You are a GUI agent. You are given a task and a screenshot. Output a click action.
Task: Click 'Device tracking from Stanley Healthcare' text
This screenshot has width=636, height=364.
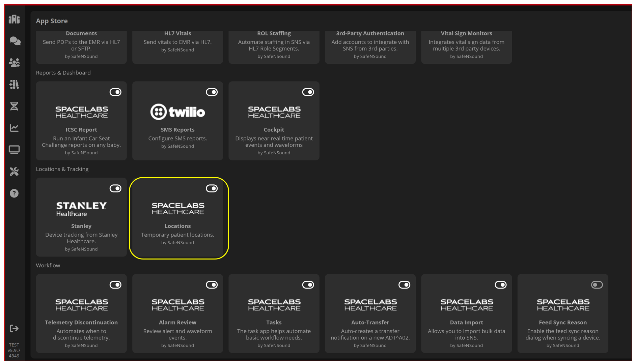point(81,238)
